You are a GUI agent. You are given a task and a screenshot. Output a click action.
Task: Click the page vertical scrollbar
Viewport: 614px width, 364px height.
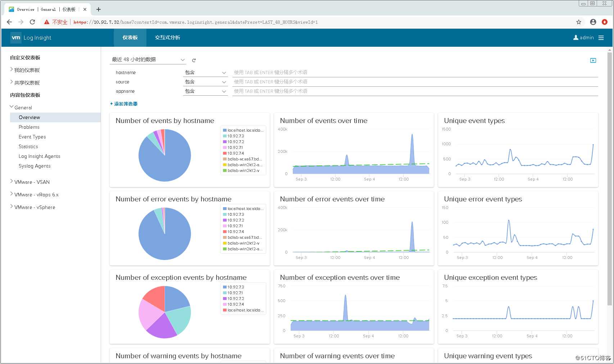610,179
